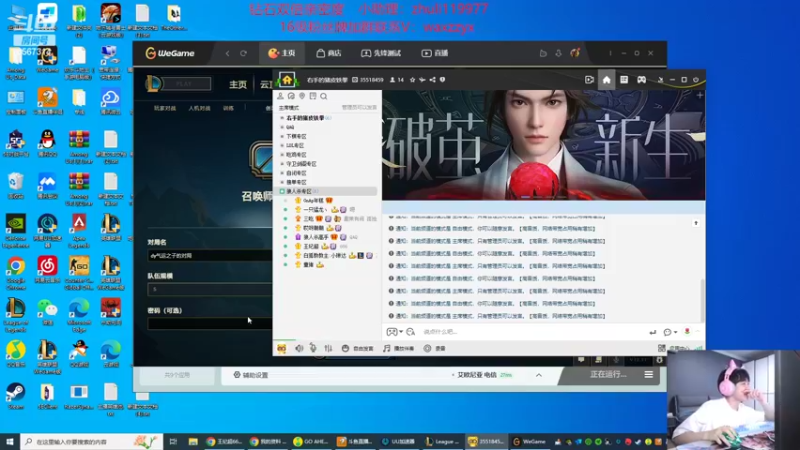Click the headset icon in channel toolbar
Viewport: 800px width, 450px height.
(291, 96)
